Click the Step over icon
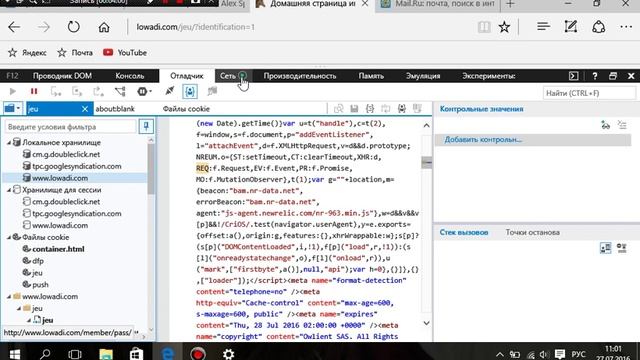The width and height of the screenshot is (640, 360). coord(77,91)
